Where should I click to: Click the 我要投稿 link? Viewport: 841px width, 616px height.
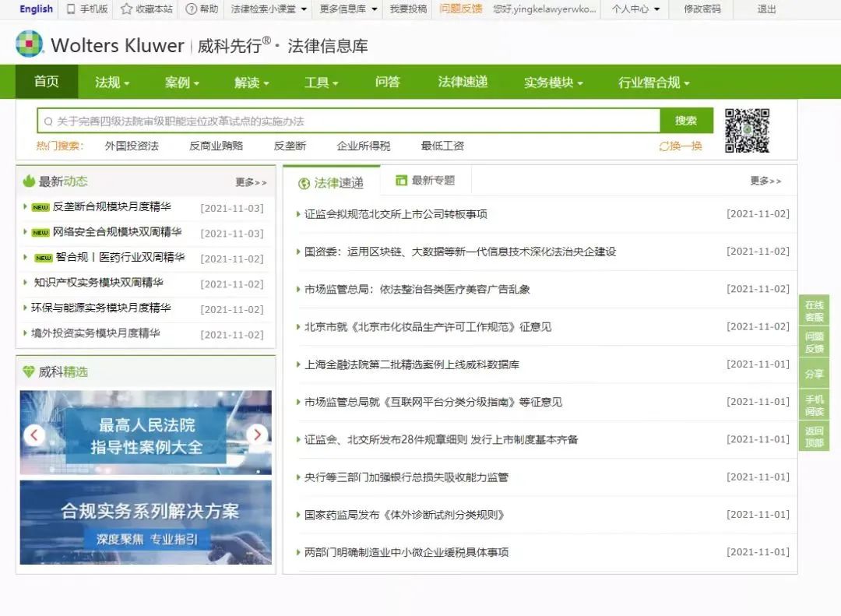click(408, 9)
